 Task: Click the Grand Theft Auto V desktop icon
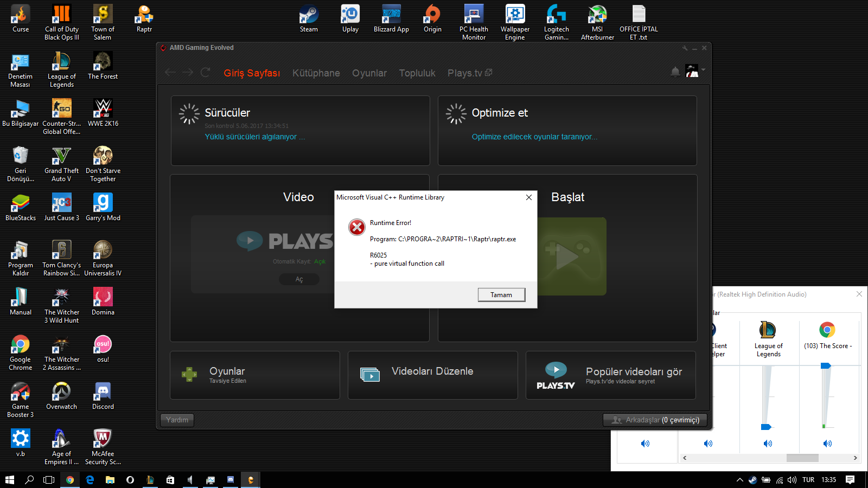(61, 164)
